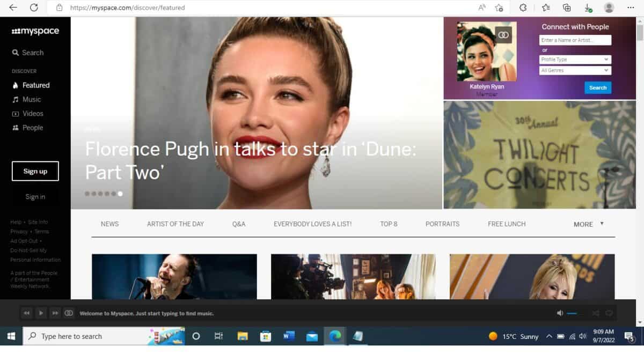This screenshot has width=644, height=362.
Task: Expand the Profile Type dropdown
Action: coord(575,60)
